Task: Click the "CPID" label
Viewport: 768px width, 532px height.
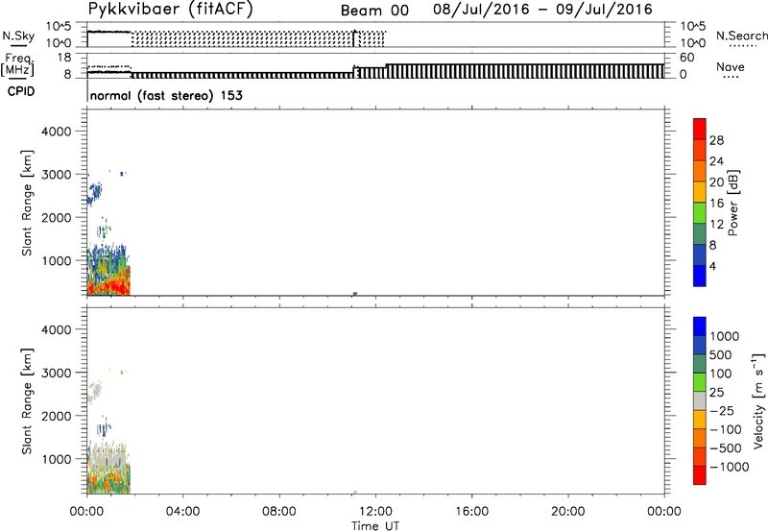Action: (x=21, y=91)
